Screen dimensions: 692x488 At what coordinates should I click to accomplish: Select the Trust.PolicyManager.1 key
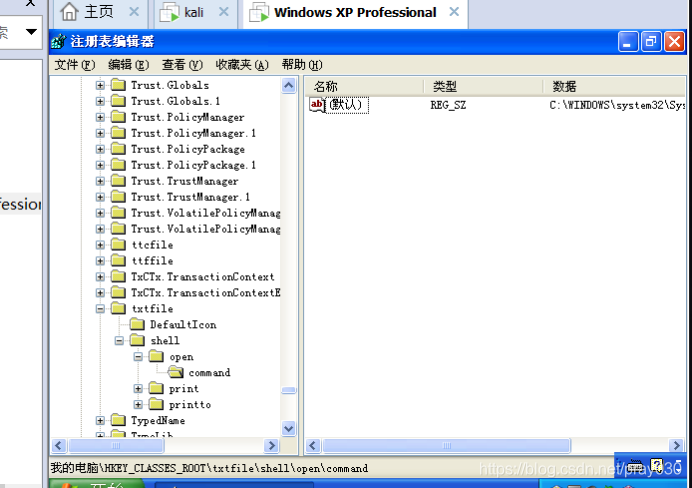click(193, 133)
